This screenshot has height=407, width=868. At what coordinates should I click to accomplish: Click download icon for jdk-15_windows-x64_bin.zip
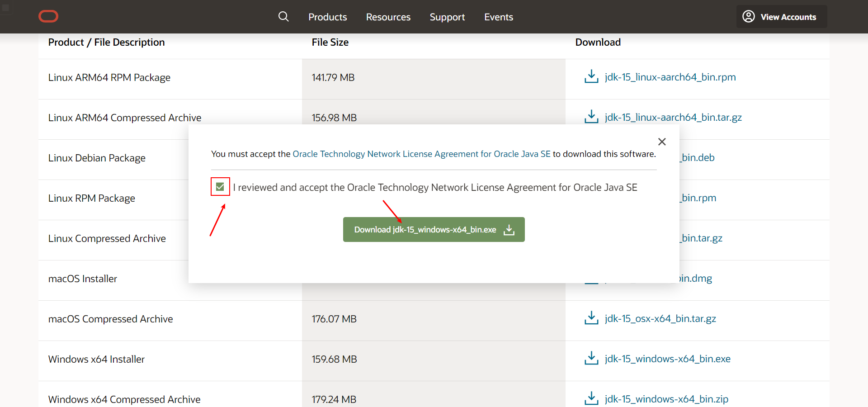click(591, 398)
